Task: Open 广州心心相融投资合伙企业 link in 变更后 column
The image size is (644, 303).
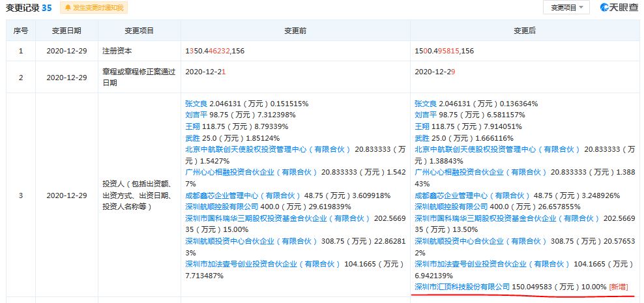Action: click(481, 173)
